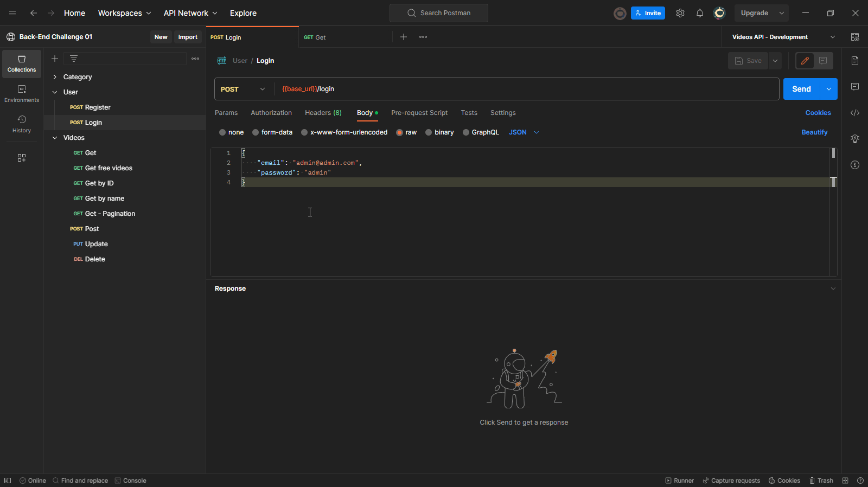Open the Upgrade dropdown arrow
This screenshot has width=868, height=487.
pos(782,13)
